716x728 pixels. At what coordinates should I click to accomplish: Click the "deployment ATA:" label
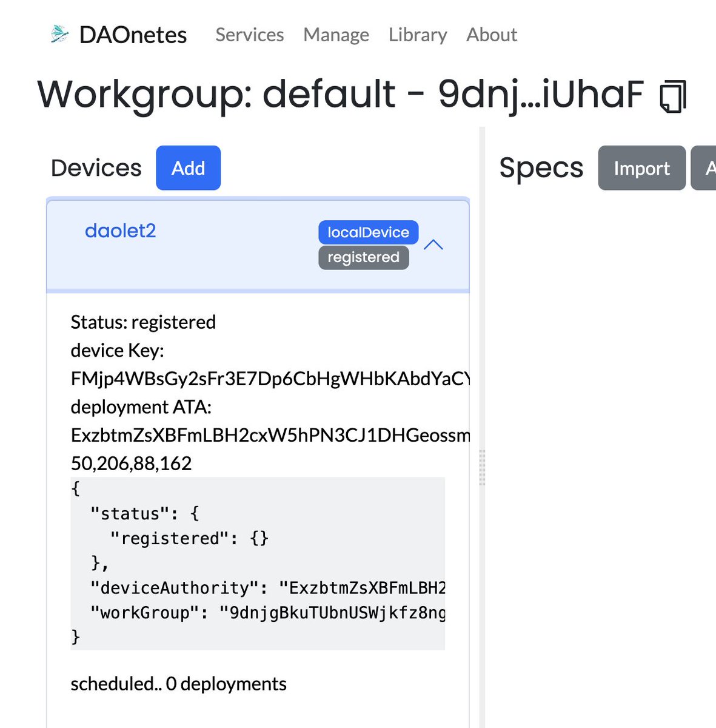click(141, 407)
